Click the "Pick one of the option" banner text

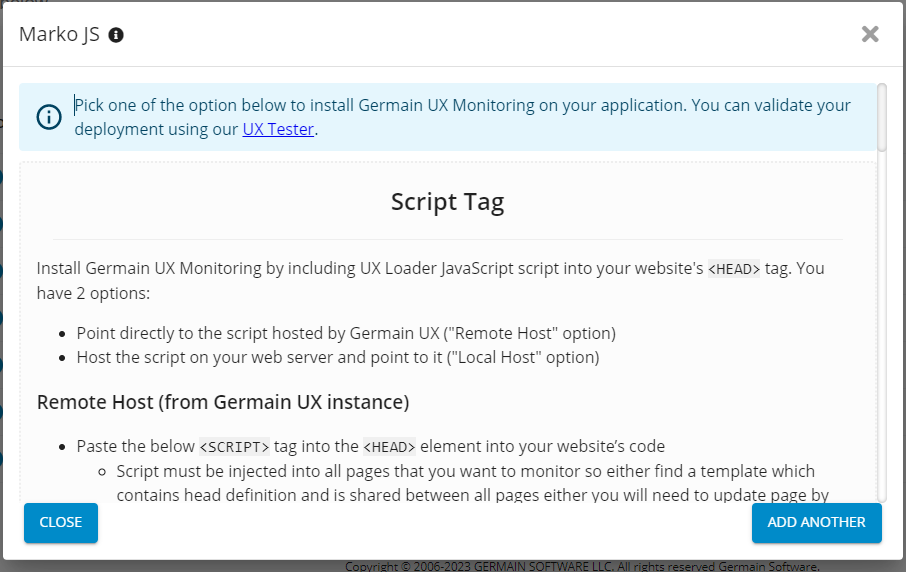[462, 105]
